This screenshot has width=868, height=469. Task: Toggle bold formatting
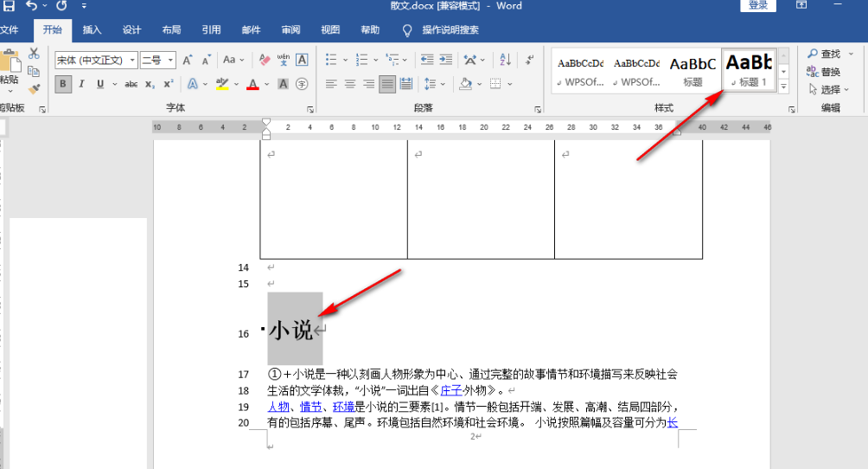point(62,84)
